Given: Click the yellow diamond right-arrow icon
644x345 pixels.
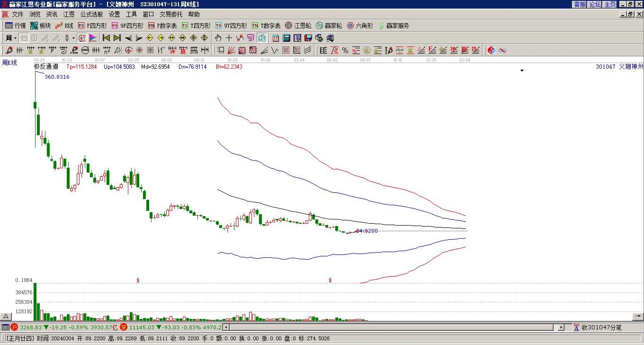Looking at the screenshot, I should coord(161,38).
